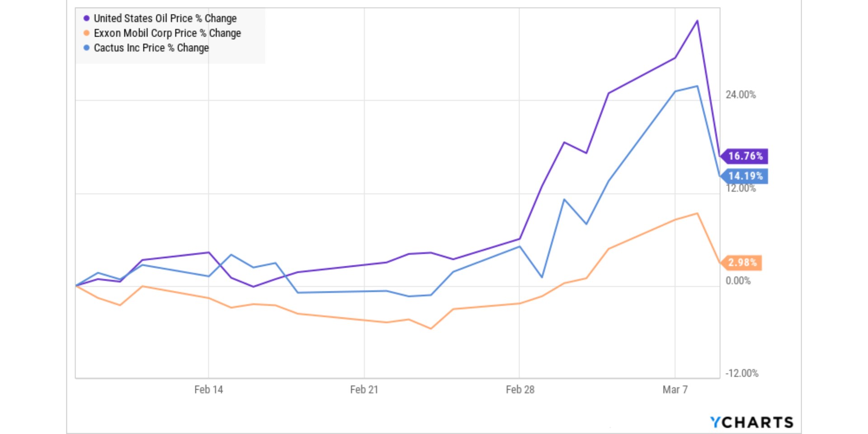Select the United States Oil Price % Change label
This screenshot has height=434, width=868.
(x=165, y=19)
